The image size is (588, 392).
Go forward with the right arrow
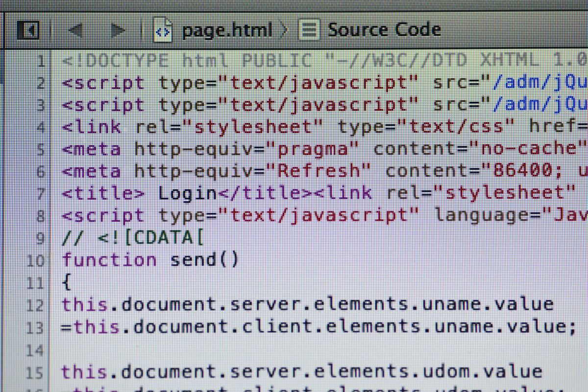118,30
